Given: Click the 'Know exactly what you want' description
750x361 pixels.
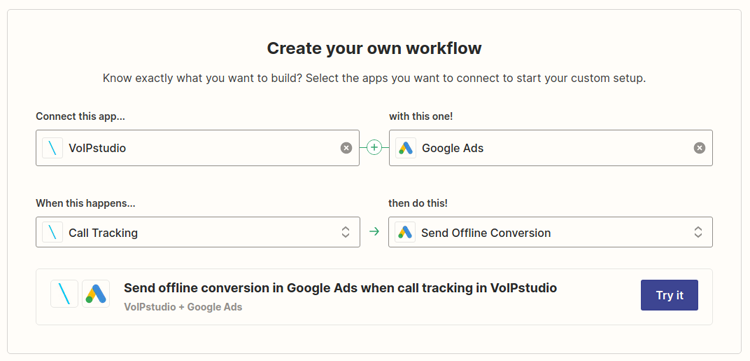Looking at the screenshot, I should pos(374,78).
